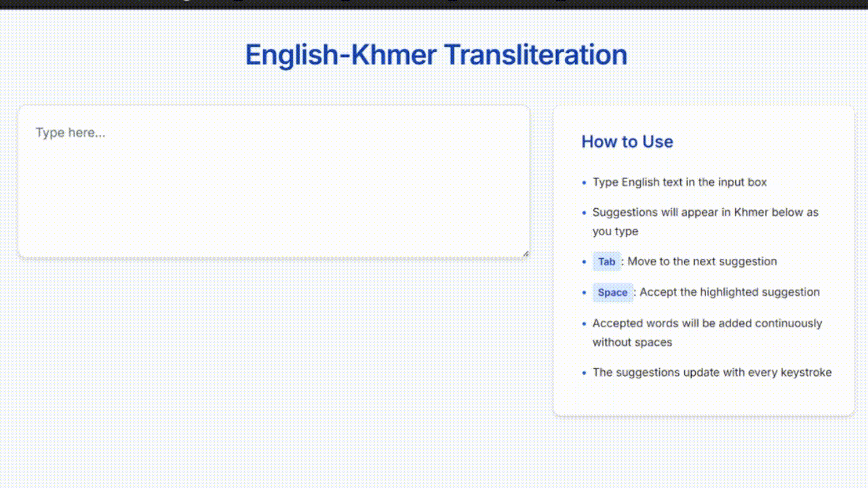The width and height of the screenshot is (868, 488).
Task: Click the bullet beside the Tab instruction
Action: pyautogui.click(x=585, y=262)
